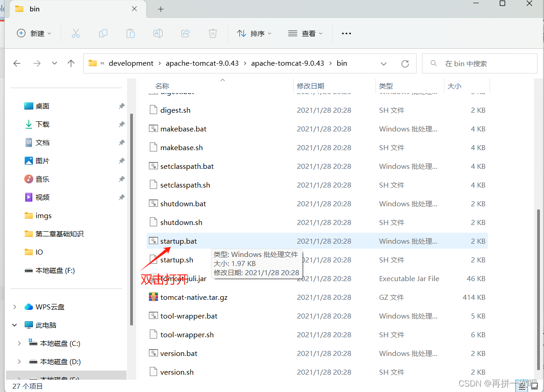Click the shutdown.bat file icon
The image size is (544, 392).
click(153, 204)
